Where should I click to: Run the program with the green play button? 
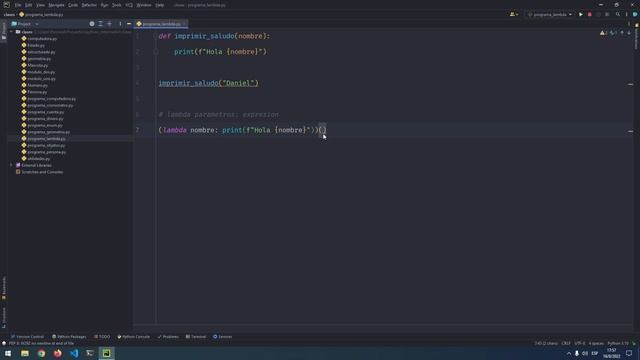tap(580, 14)
